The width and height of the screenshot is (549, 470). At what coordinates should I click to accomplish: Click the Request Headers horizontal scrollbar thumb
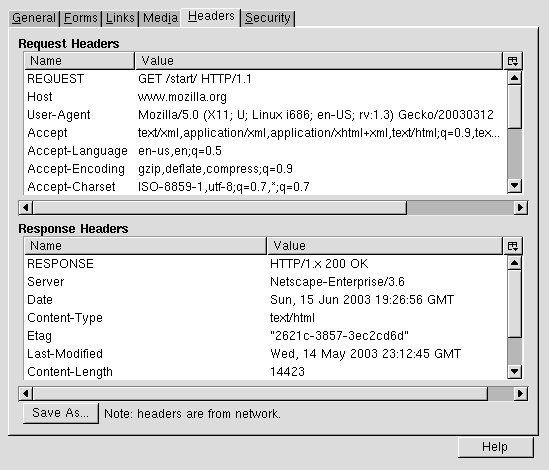pos(220,208)
